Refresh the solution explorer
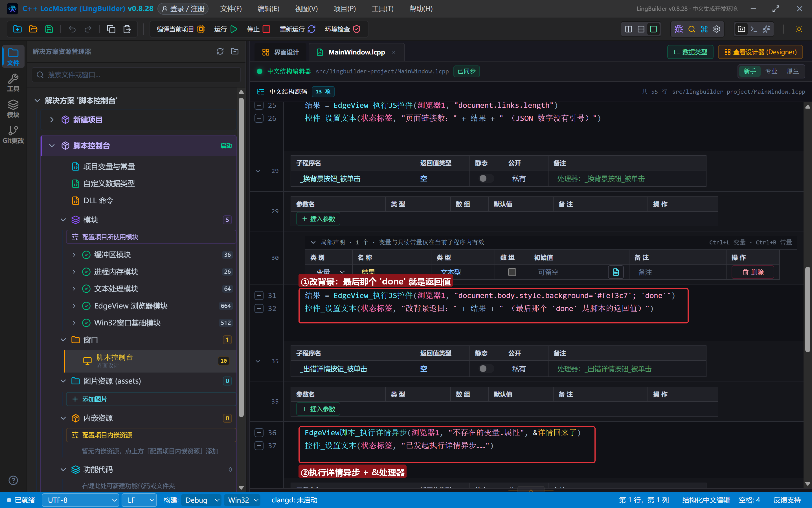 coord(220,51)
